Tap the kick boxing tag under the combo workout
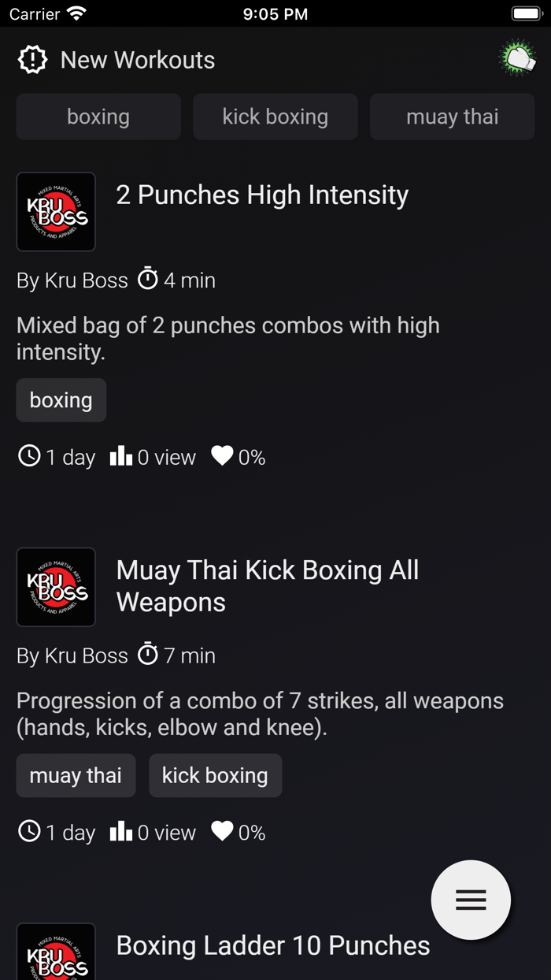The image size is (551, 980). pos(215,775)
